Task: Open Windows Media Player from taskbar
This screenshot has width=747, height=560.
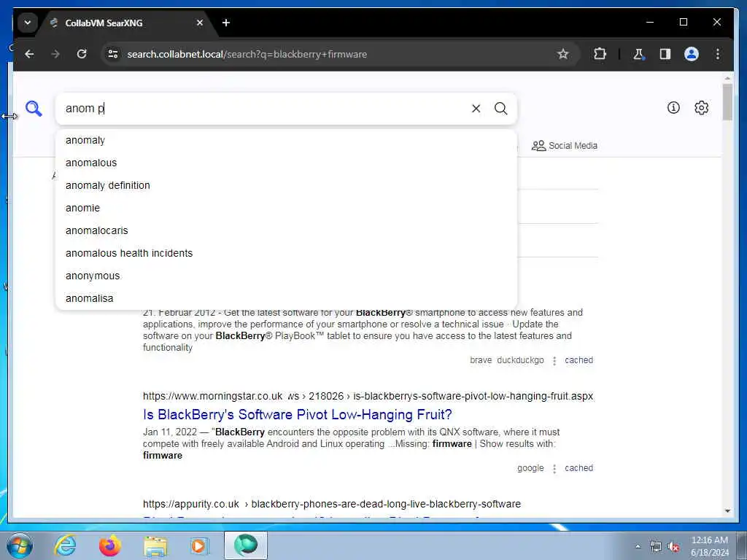Action: tap(199, 545)
